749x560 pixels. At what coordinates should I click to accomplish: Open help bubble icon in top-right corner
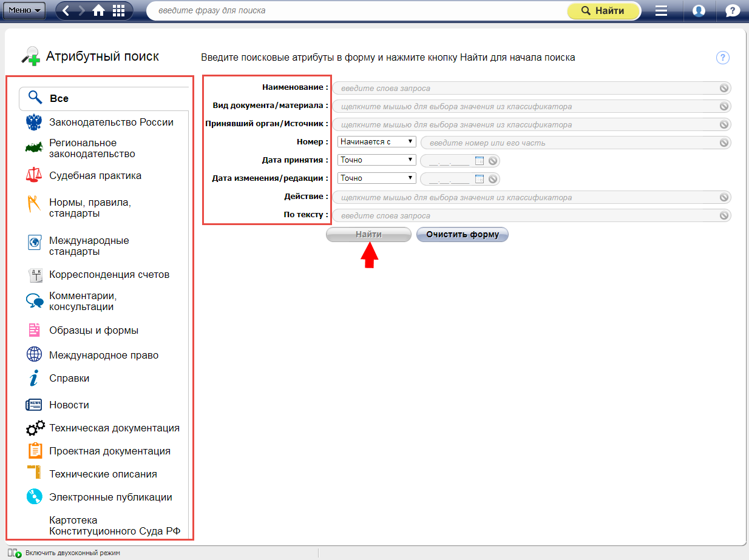733,10
